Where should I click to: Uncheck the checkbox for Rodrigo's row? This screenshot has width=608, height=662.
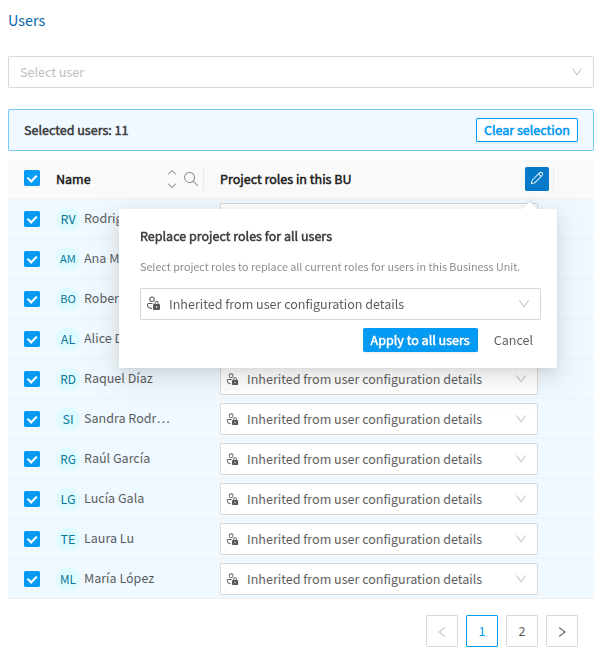tap(32, 219)
